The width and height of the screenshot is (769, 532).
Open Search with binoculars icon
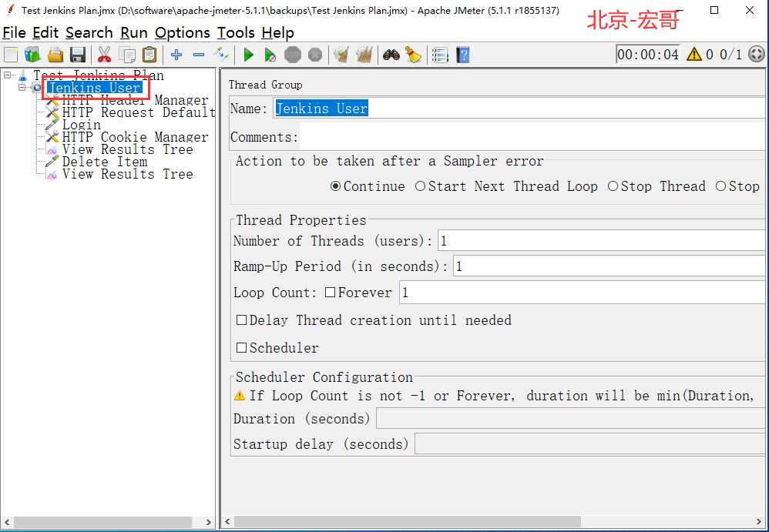tap(391, 55)
